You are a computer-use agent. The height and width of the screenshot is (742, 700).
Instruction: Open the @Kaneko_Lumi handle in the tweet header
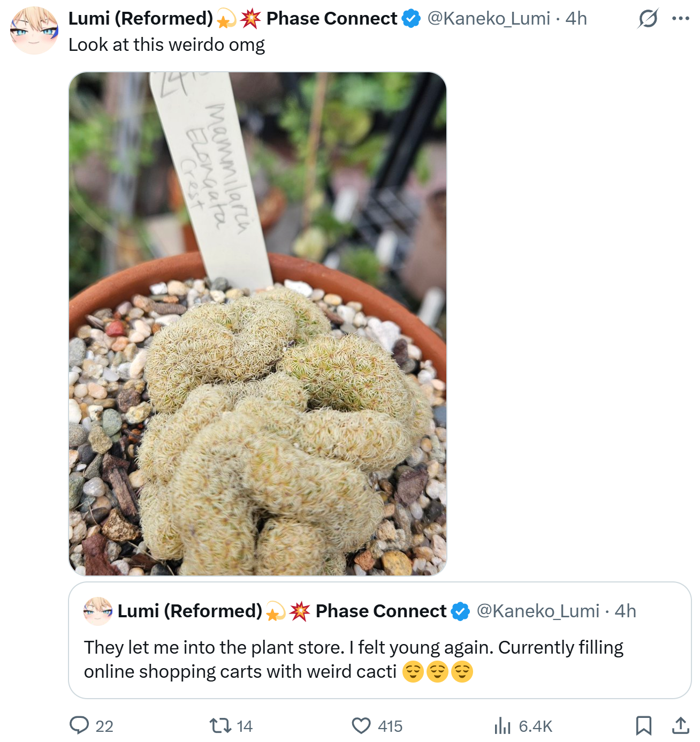[x=488, y=19]
